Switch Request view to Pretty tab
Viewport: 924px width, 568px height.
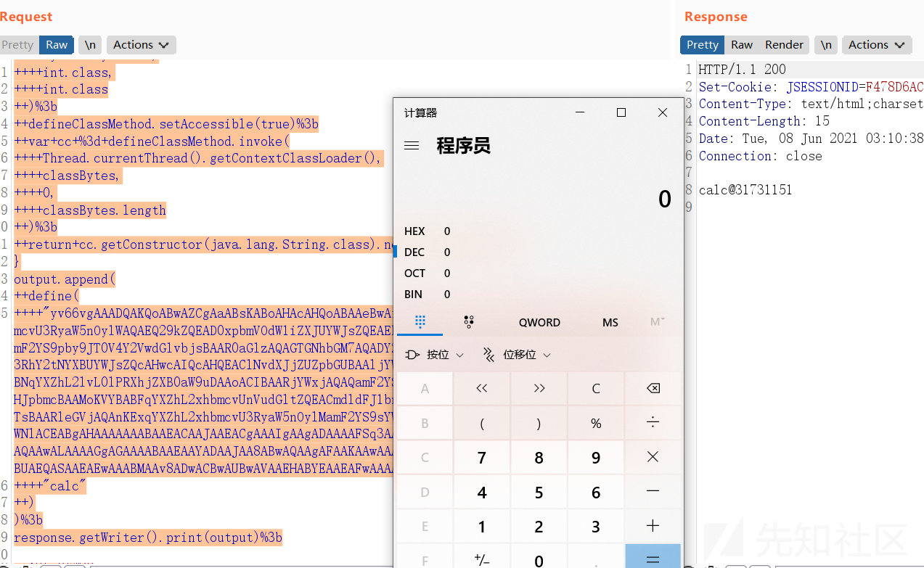pyautogui.click(x=18, y=45)
